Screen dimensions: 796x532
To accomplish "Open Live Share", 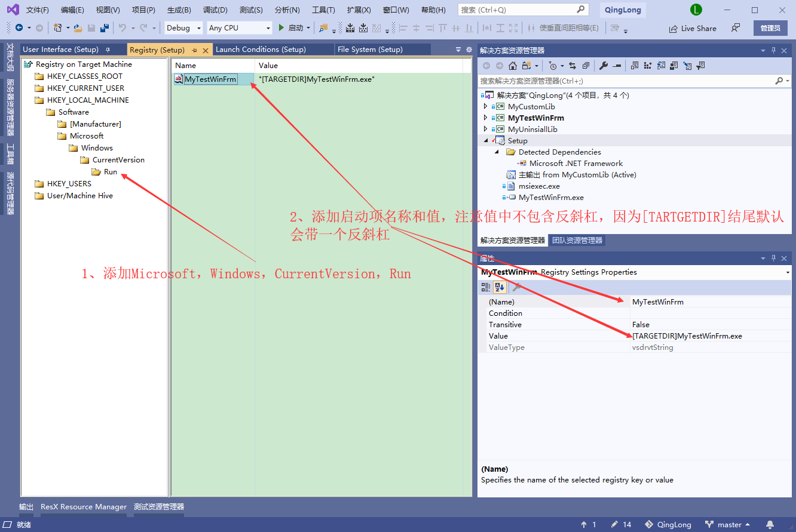I will (693, 28).
